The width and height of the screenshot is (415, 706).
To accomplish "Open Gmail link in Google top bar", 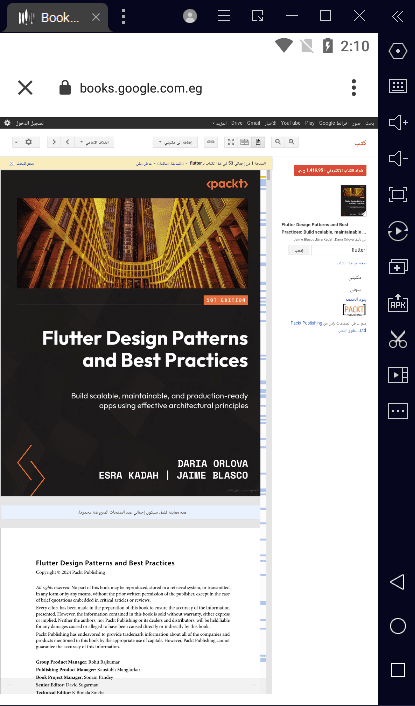I will [253, 123].
